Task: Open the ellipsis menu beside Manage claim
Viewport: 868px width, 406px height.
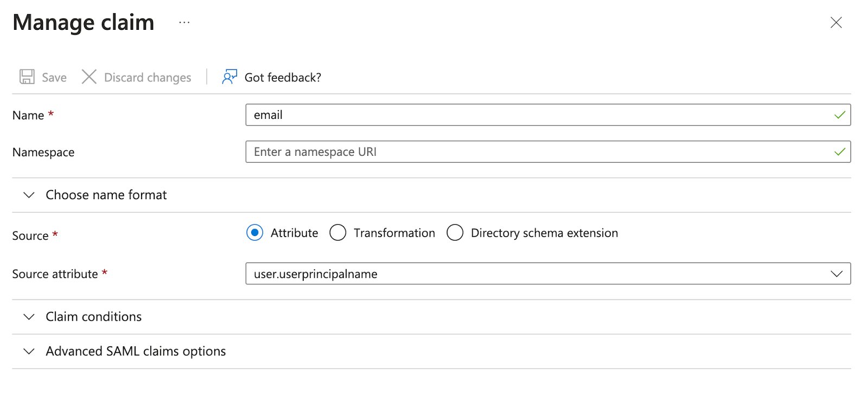Action: pos(184,23)
